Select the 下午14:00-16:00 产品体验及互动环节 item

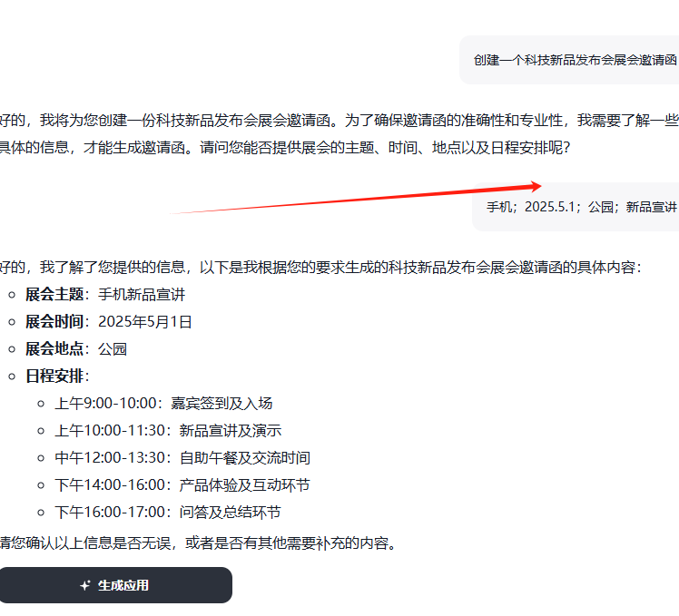point(182,485)
